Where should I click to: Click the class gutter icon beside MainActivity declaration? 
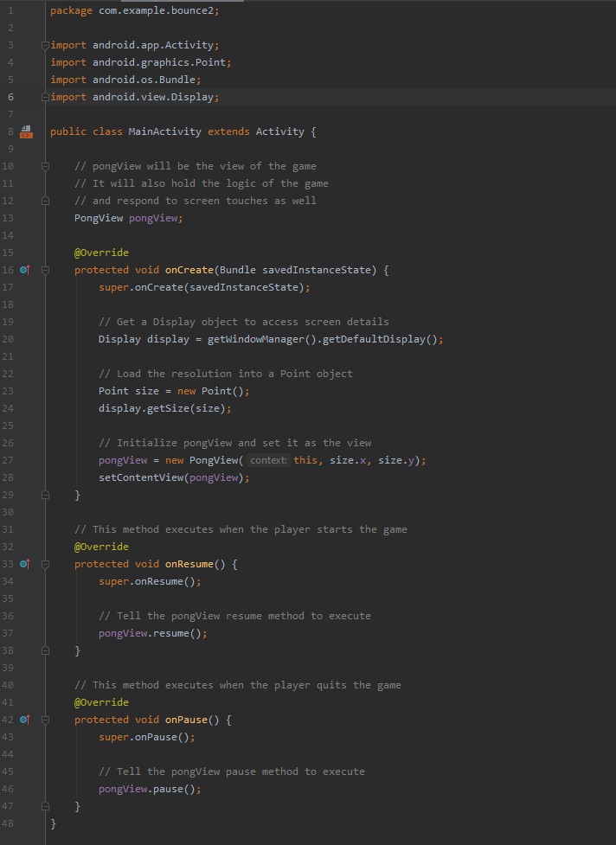[26, 131]
